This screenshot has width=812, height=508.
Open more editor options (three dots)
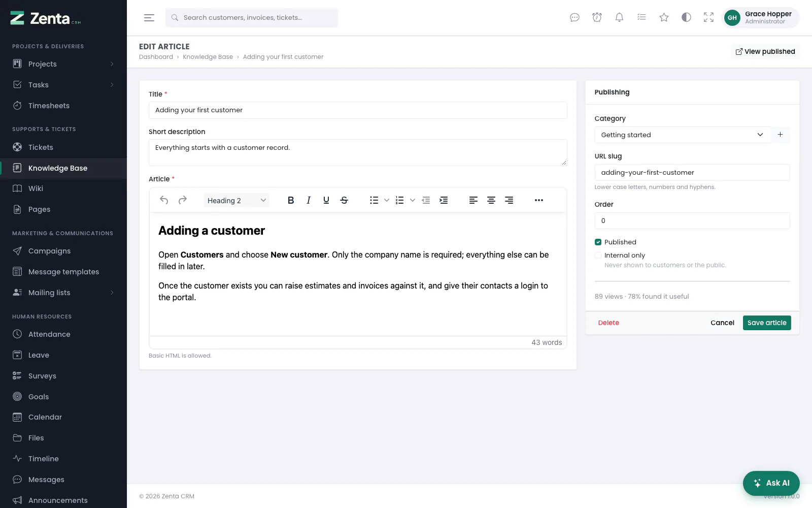pyautogui.click(x=539, y=200)
